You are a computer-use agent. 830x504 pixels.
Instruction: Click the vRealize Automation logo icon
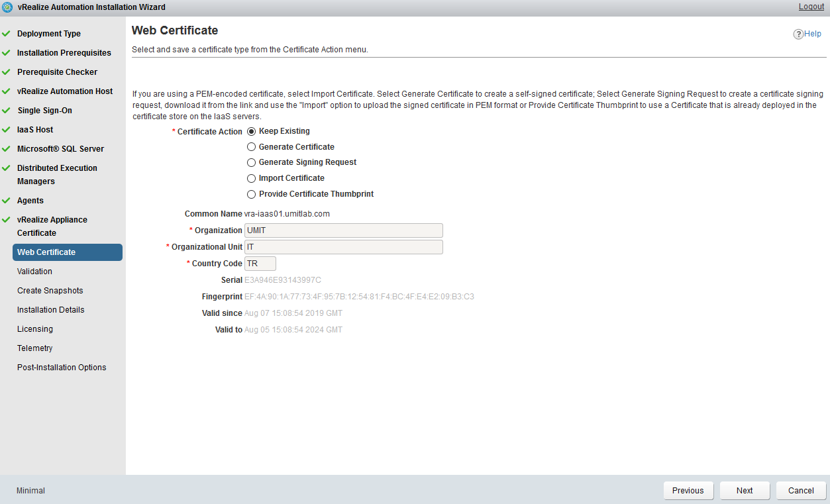tap(8, 7)
